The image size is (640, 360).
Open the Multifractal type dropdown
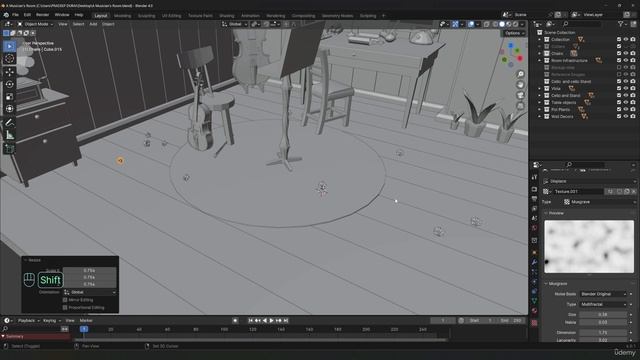click(603, 304)
